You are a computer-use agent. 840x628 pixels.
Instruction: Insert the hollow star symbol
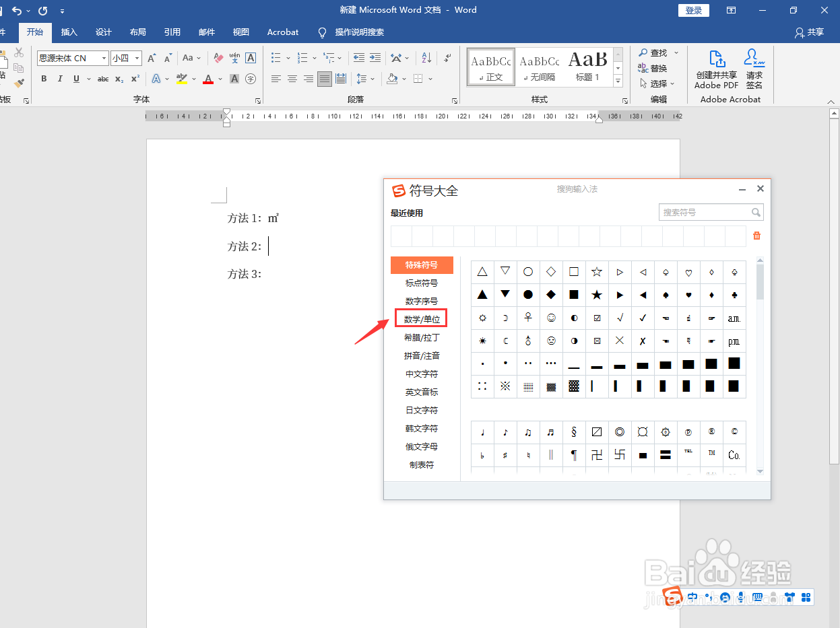(x=597, y=272)
